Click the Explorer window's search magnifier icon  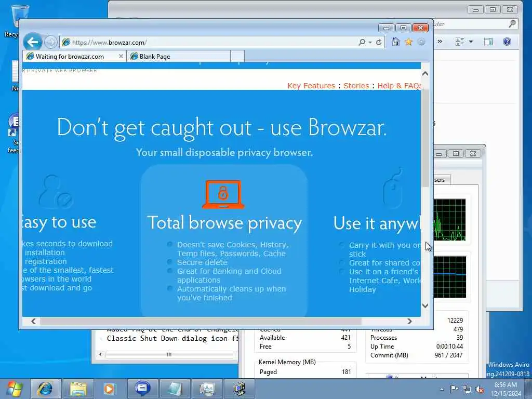click(512, 24)
